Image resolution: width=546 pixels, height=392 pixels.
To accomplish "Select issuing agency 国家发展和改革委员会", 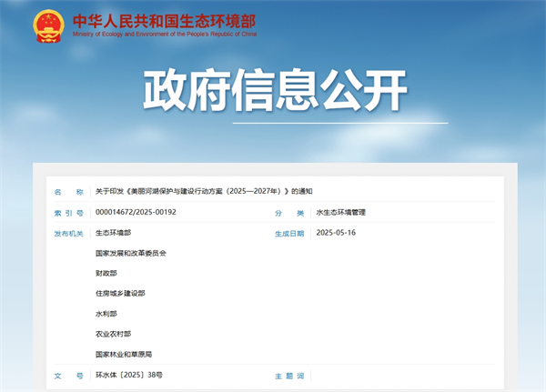I will pos(131,253).
